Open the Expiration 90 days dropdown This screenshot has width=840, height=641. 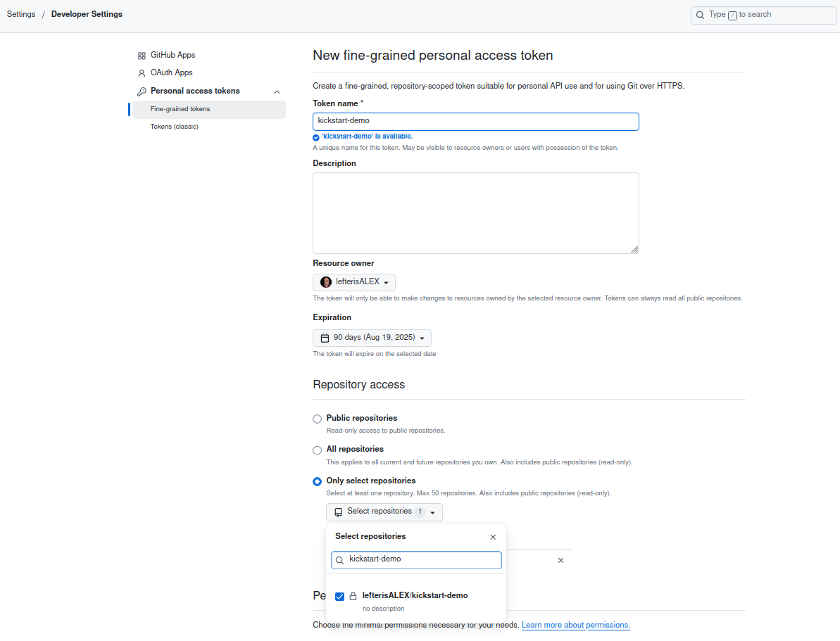point(372,338)
